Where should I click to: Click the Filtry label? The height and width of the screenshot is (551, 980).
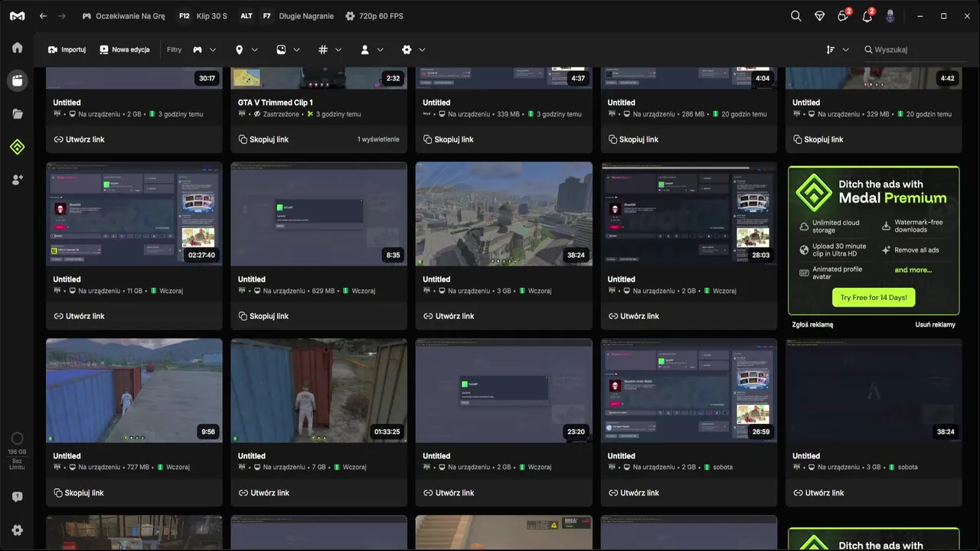(x=175, y=50)
